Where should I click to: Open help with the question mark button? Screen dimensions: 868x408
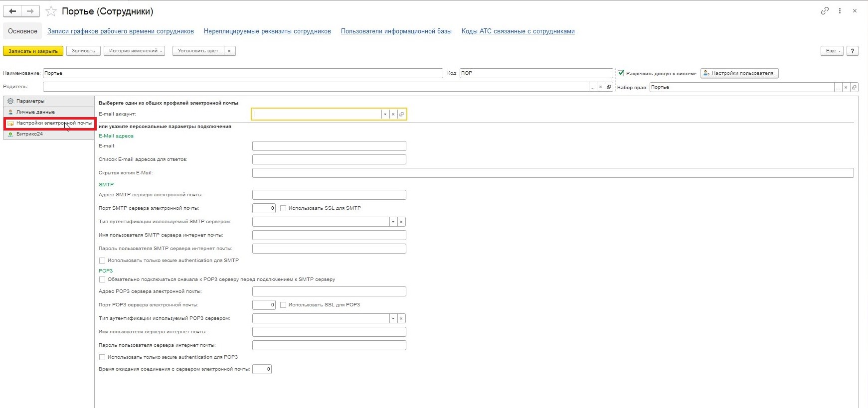click(x=853, y=51)
